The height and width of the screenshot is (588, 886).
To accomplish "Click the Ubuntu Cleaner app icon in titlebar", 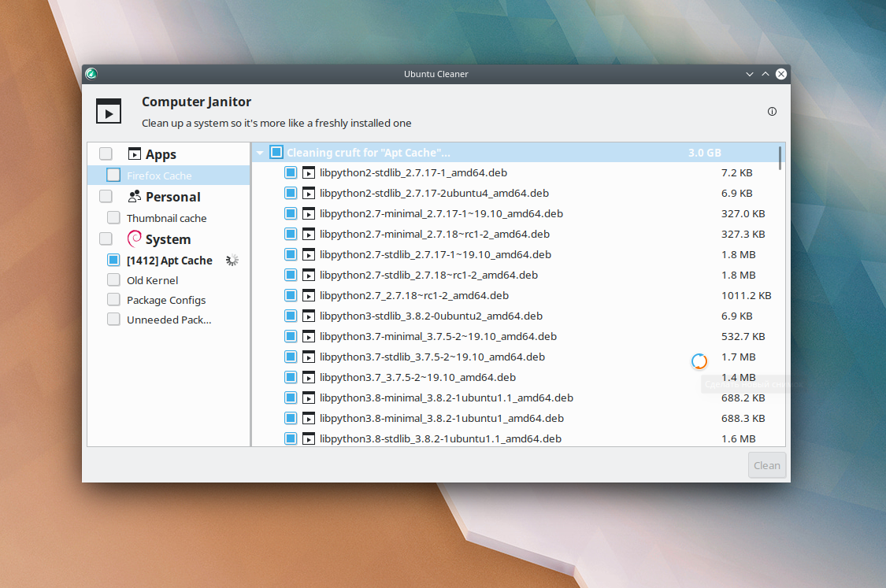I will point(91,74).
